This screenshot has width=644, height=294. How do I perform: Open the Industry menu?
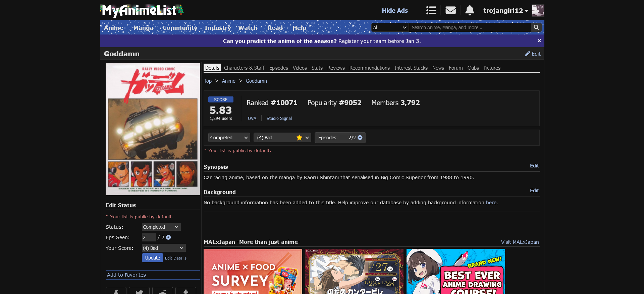[218, 28]
